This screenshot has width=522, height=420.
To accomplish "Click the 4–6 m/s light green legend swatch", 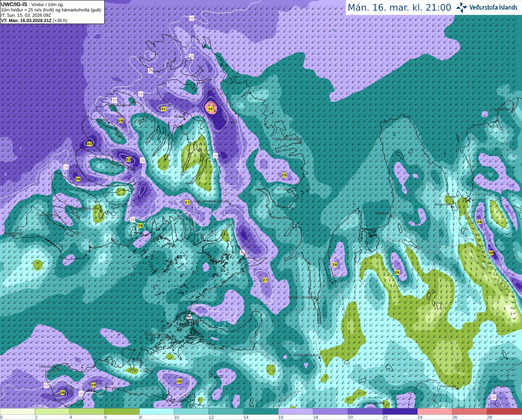I will pos(87,411).
